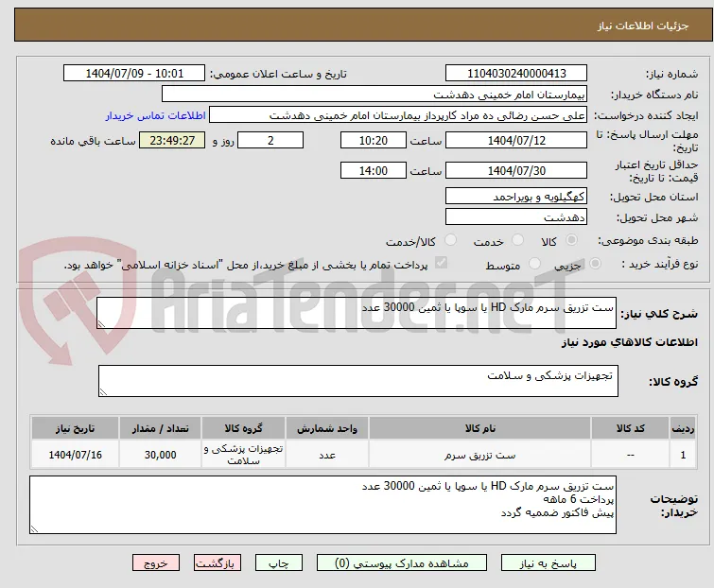
Task: Open مشاهده مدارک پیوستی (0) button
Action: pos(402,563)
